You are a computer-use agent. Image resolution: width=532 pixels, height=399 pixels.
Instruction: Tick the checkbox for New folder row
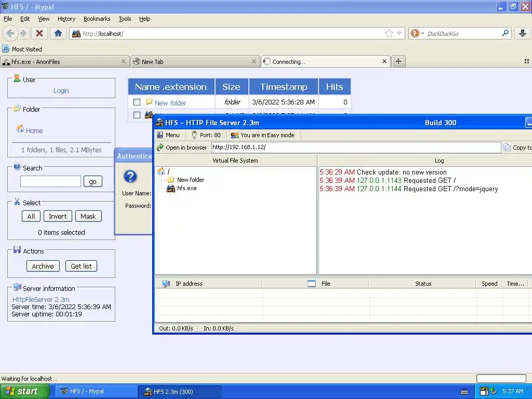(137, 102)
